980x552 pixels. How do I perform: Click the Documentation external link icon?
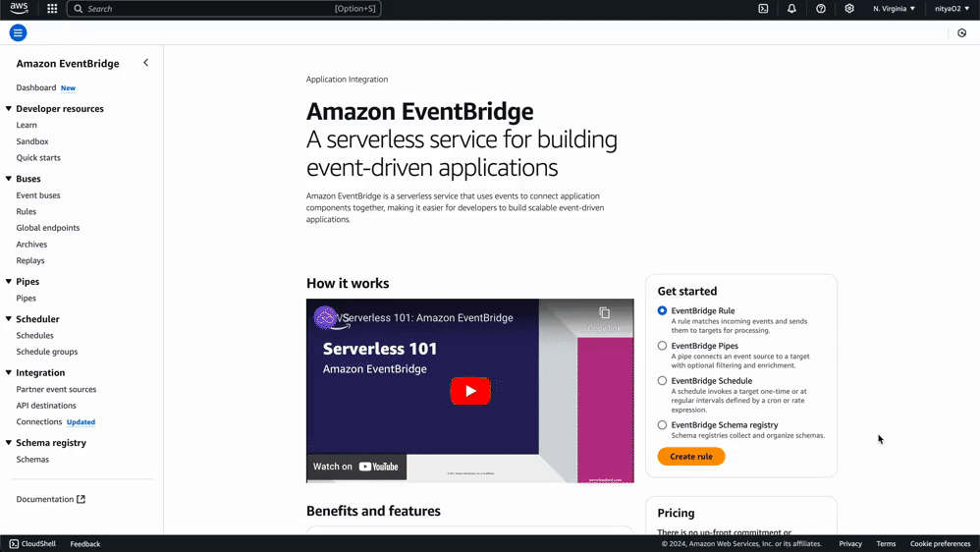[x=81, y=499]
